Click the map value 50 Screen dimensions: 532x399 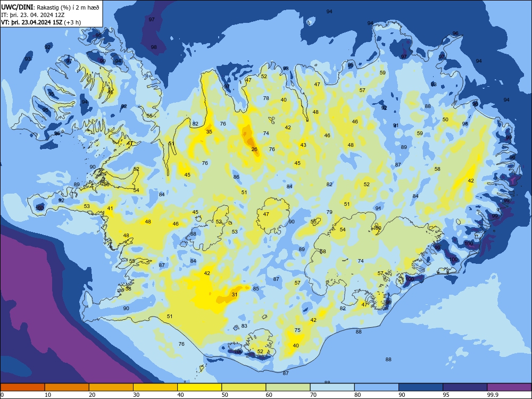[445, 119]
